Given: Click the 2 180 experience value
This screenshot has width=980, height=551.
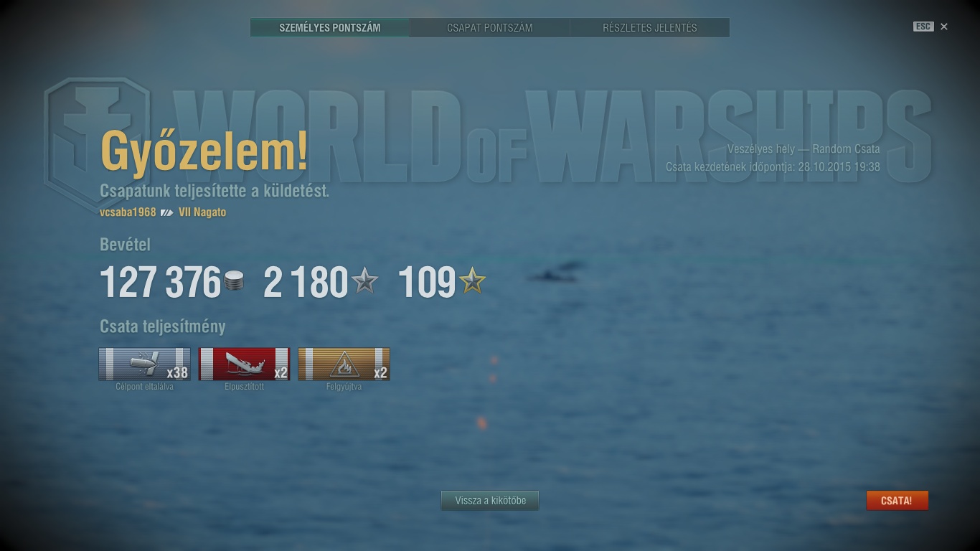Looking at the screenshot, I should [x=306, y=282].
